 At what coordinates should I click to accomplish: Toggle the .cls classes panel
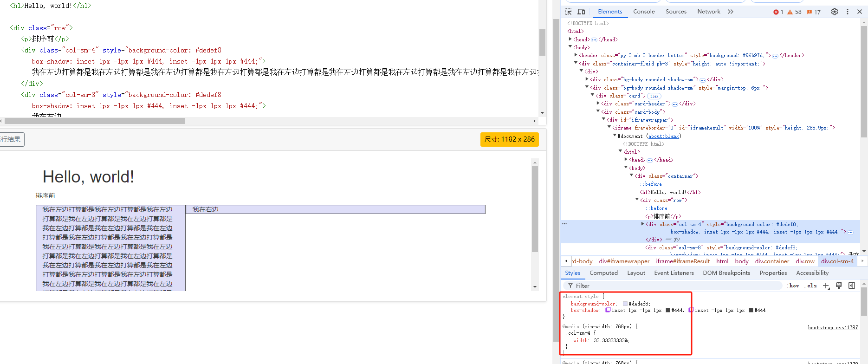point(810,286)
